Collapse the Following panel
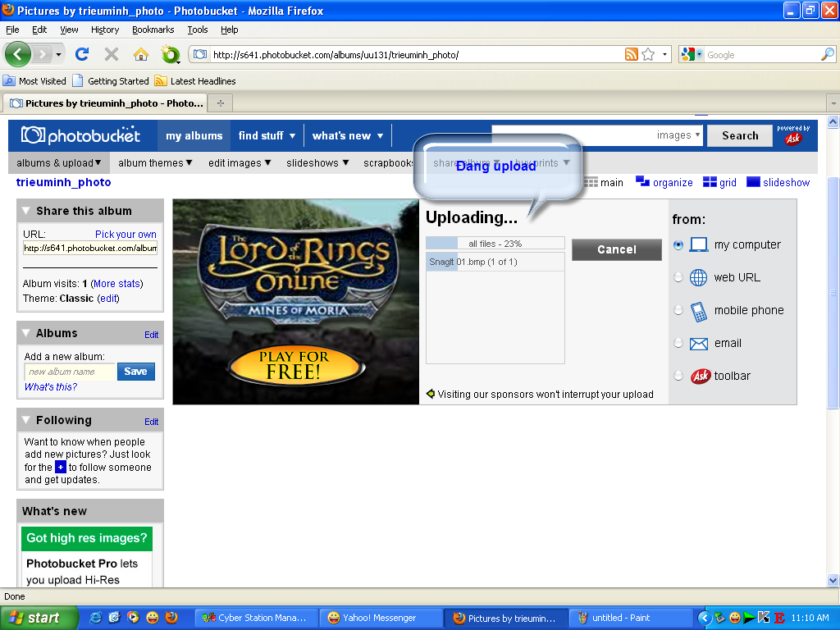Image resolution: width=840 pixels, height=630 pixels. [x=25, y=421]
